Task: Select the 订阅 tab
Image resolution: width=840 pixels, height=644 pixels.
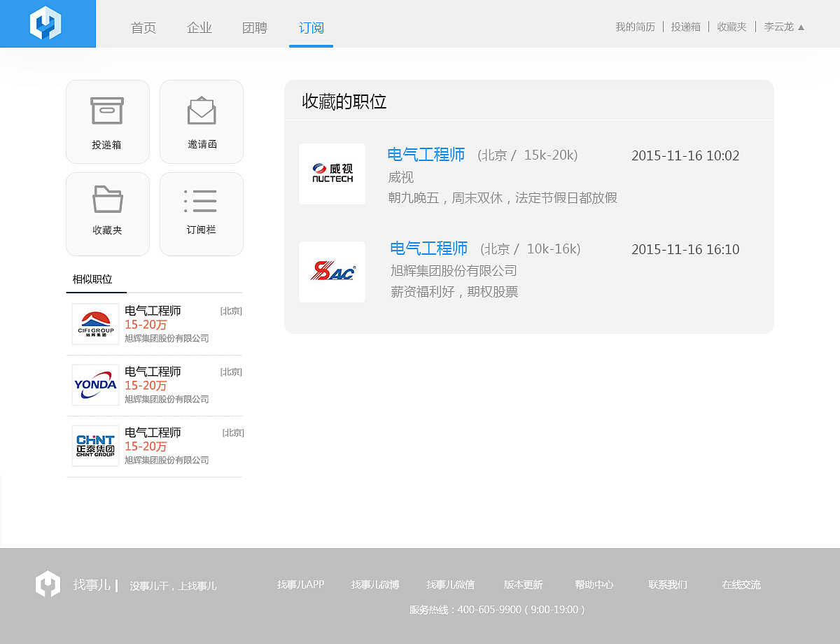Action: 311,28
